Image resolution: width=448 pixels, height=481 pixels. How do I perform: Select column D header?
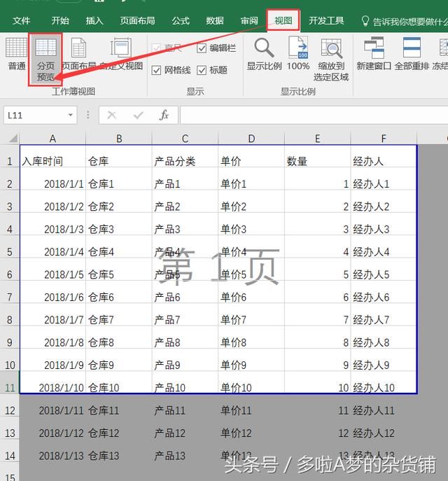coord(251,139)
